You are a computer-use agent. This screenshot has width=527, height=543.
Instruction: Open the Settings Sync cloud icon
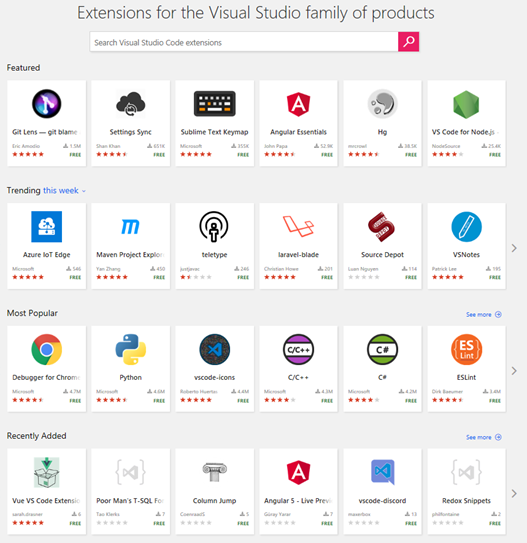click(x=131, y=104)
